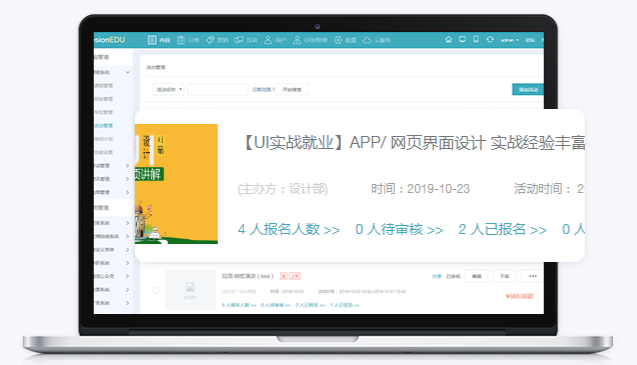
Task: Click the 时间:2019-10-23 text in enlarged card
Action: click(420, 189)
